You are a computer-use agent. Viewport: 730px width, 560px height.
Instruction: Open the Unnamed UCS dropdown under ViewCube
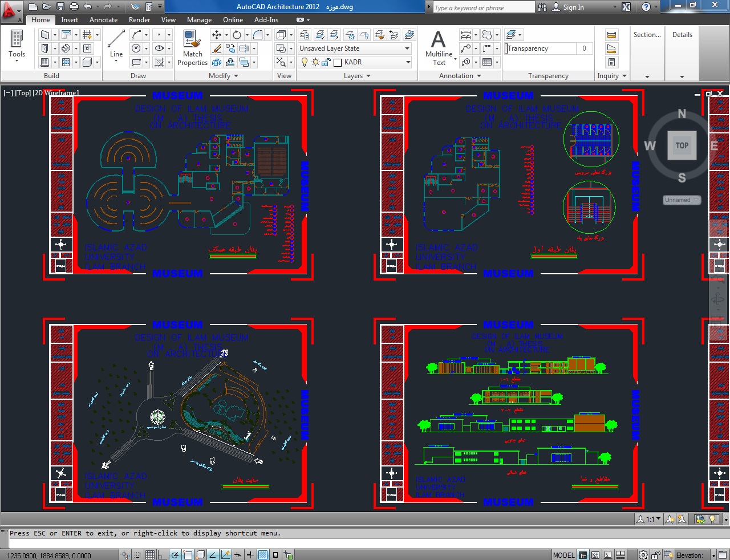click(682, 200)
